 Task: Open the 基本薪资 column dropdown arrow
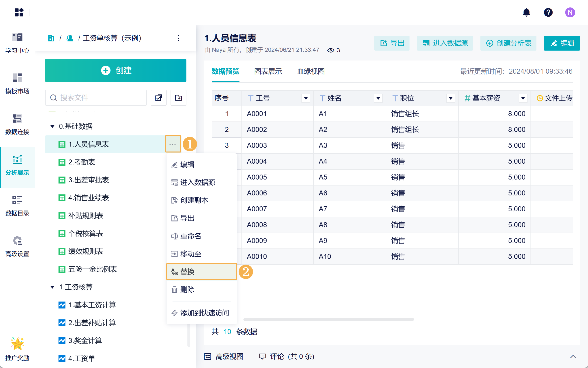pyautogui.click(x=523, y=98)
